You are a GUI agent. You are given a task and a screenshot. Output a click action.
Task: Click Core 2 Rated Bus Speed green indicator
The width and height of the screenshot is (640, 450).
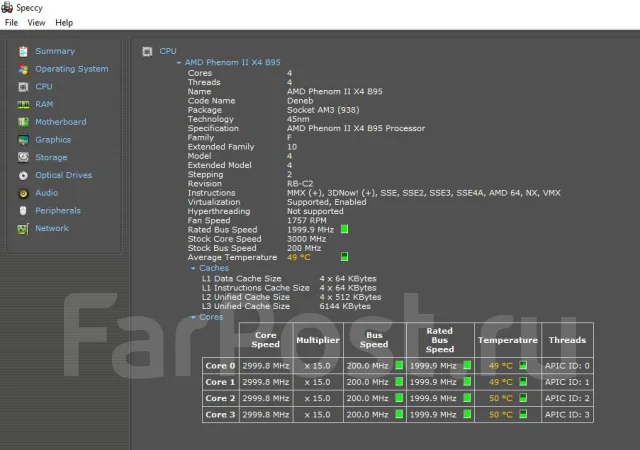point(467,397)
